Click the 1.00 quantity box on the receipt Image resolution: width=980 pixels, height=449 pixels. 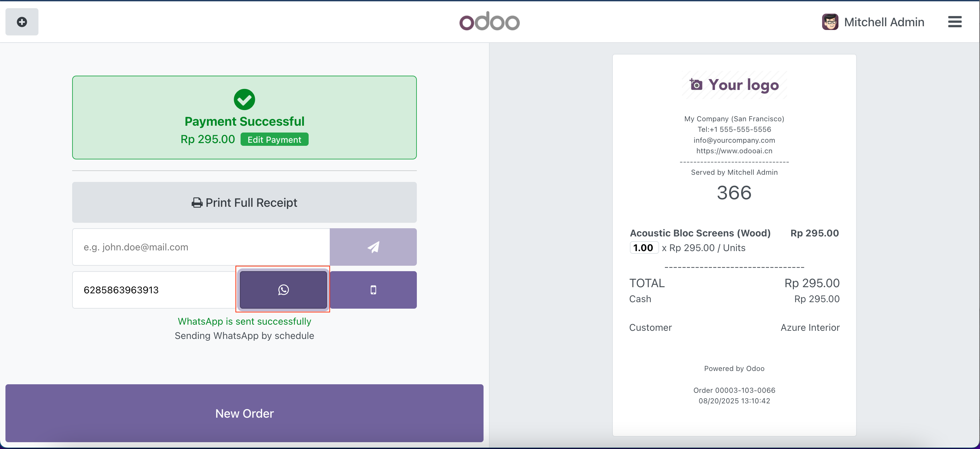643,248
